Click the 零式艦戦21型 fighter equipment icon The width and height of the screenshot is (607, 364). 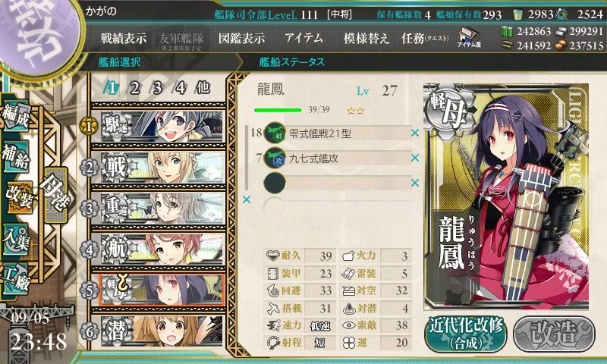click(275, 133)
